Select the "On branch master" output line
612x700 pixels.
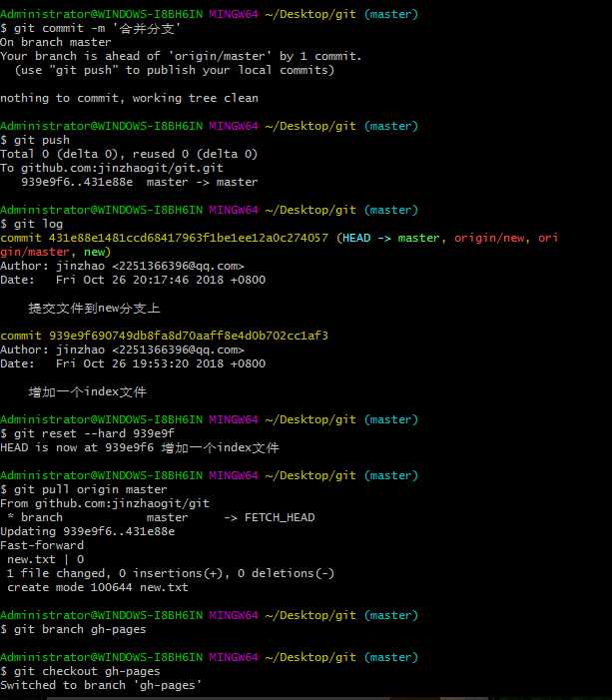point(55,42)
